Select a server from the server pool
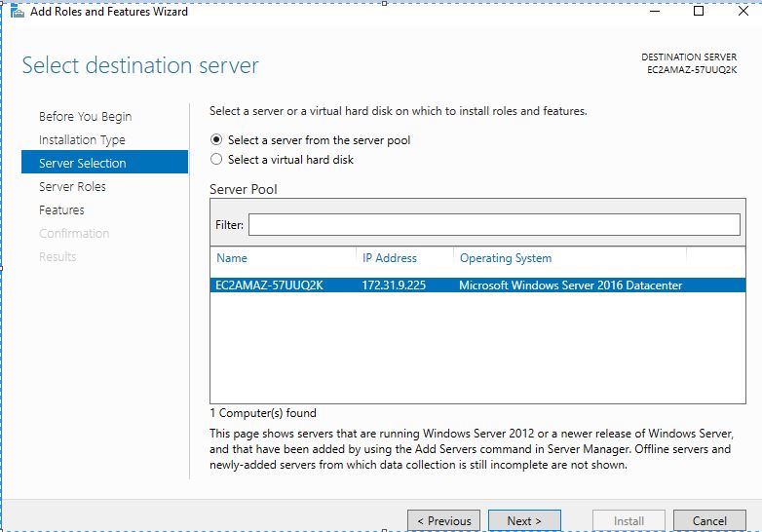The height and width of the screenshot is (532, 762). (217, 140)
